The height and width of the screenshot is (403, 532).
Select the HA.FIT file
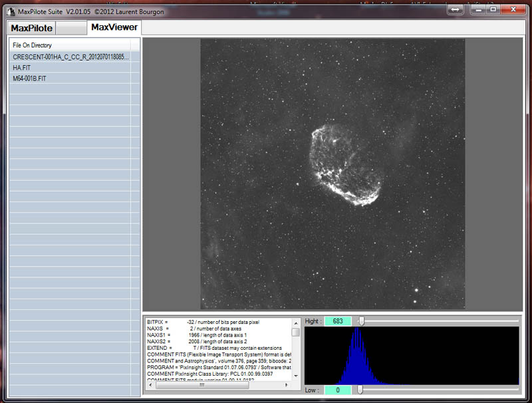click(x=74, y=68)
